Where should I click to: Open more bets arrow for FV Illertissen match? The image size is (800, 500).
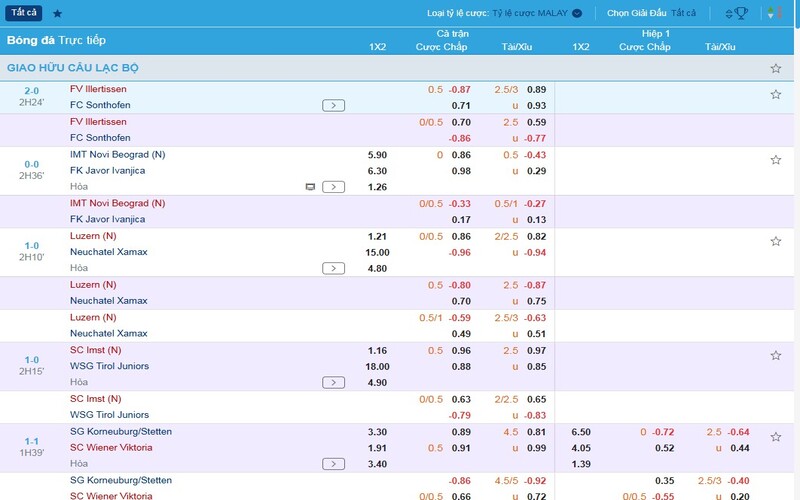(x=333, y=105)
